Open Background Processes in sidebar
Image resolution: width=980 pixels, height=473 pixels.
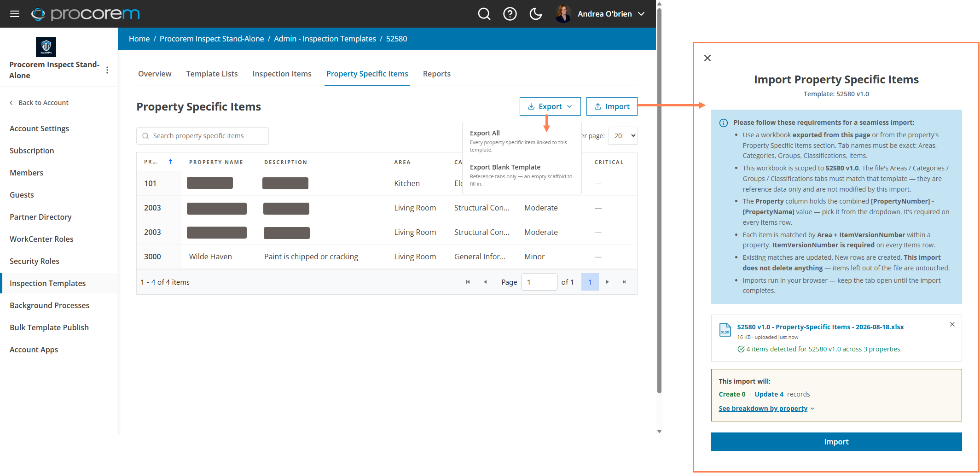tap(50, 305)
